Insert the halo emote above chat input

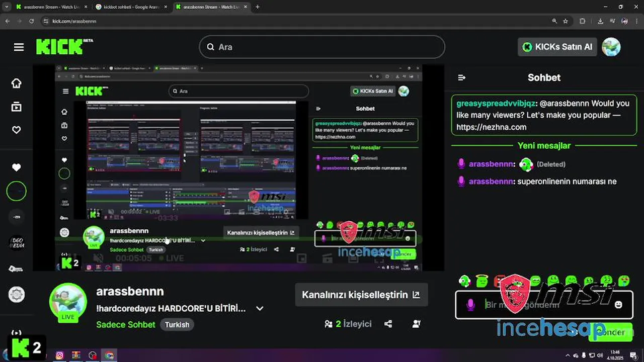(481, 281)
